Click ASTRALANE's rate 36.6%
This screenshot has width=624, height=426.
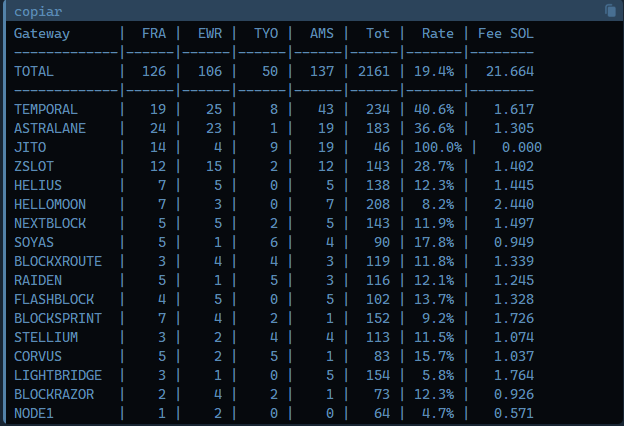pyautogui.click(x=434, y=129)
